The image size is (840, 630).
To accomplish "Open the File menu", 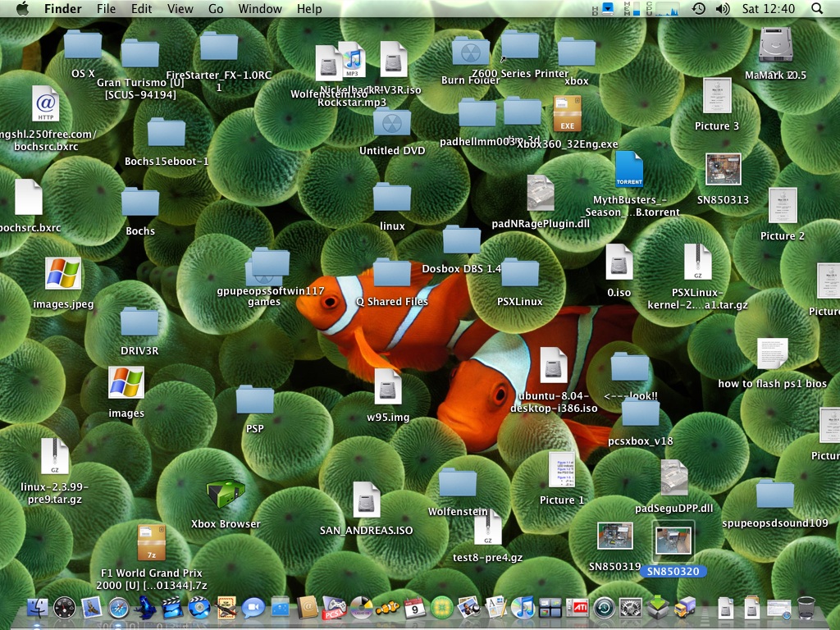I will point(106,9).
